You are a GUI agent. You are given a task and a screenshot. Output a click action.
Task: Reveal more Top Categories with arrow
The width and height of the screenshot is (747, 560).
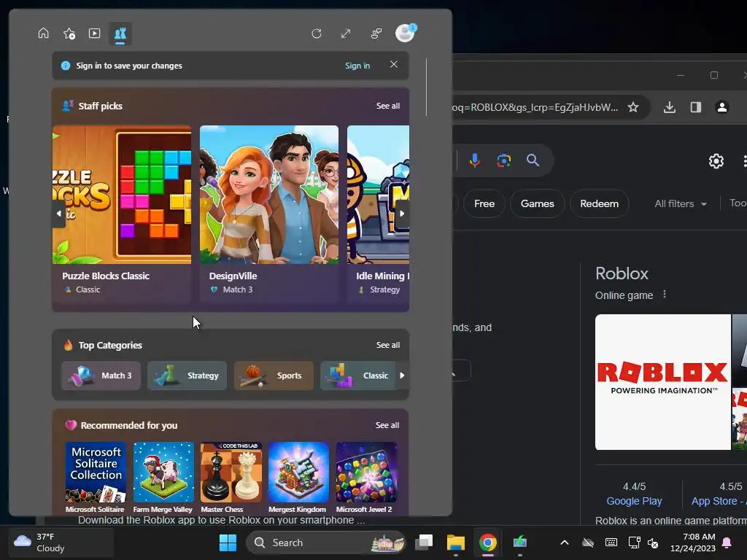coord(402,376)
